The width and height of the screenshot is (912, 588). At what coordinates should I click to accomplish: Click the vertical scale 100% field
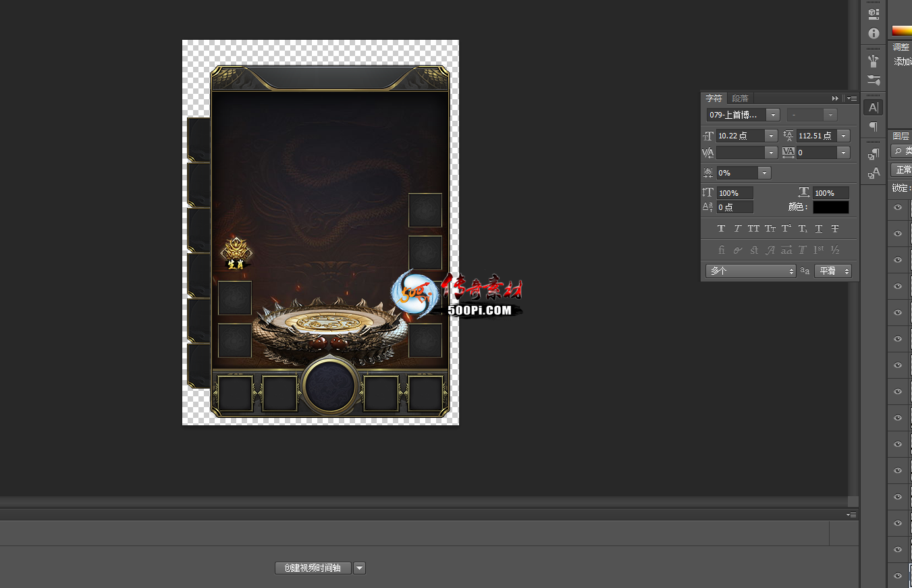point(734,193)
